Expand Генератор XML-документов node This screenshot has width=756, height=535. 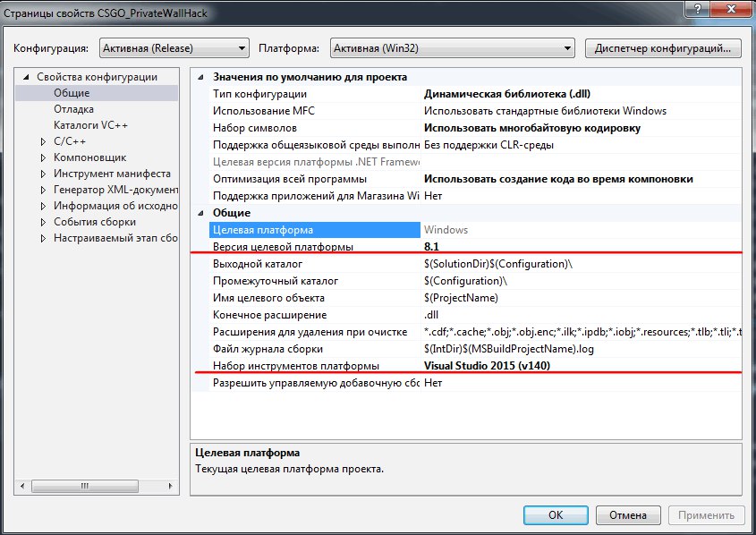pyautogui.click(x=44, y=190)
